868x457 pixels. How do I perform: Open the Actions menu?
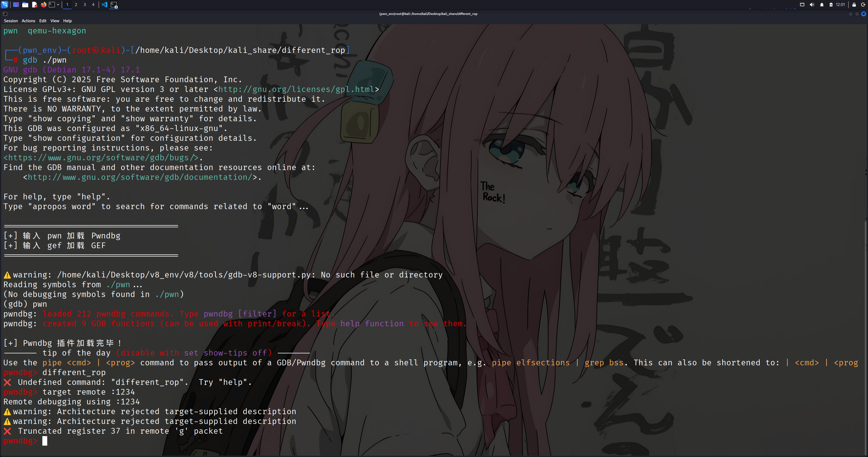(28, 21)
